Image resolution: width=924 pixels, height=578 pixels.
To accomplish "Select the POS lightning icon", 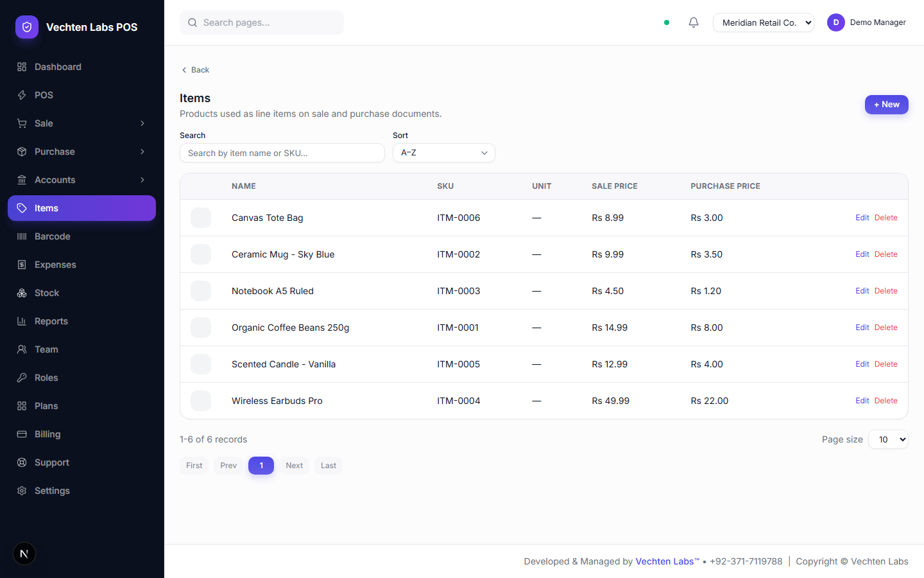I will pos(22,95).
